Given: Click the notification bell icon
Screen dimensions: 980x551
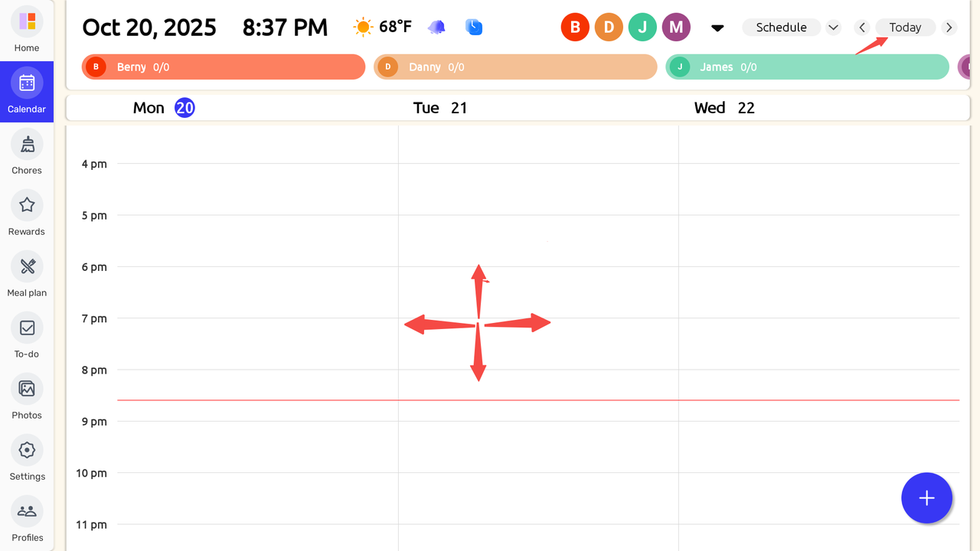Looking at the screenshot, I should click(436, 28).
